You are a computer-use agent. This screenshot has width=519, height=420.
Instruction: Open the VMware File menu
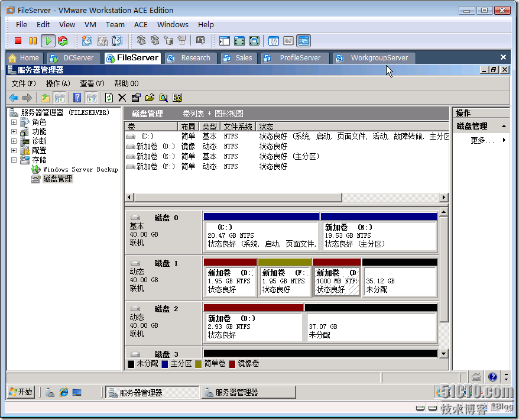point(21,24)
